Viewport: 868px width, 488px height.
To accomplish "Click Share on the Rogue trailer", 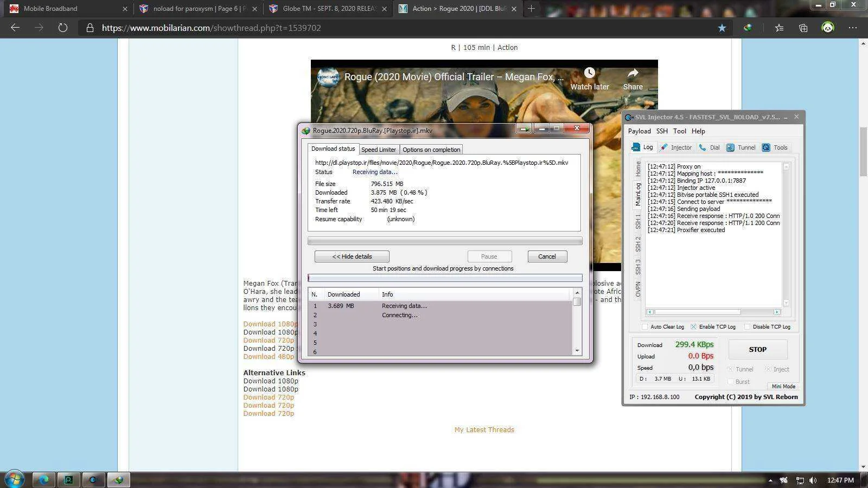I will pyautogui.click(x=633, y=79).
